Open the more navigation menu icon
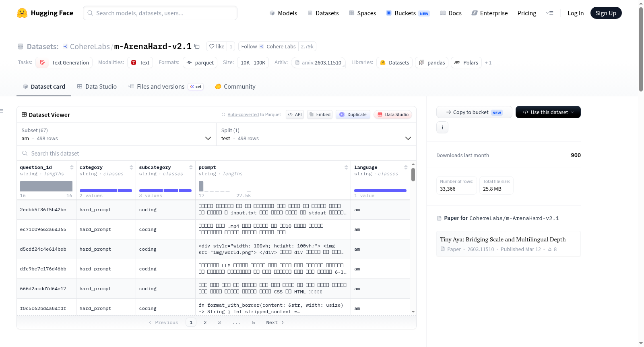Viewport: 644px width, 347px height. 549,13
